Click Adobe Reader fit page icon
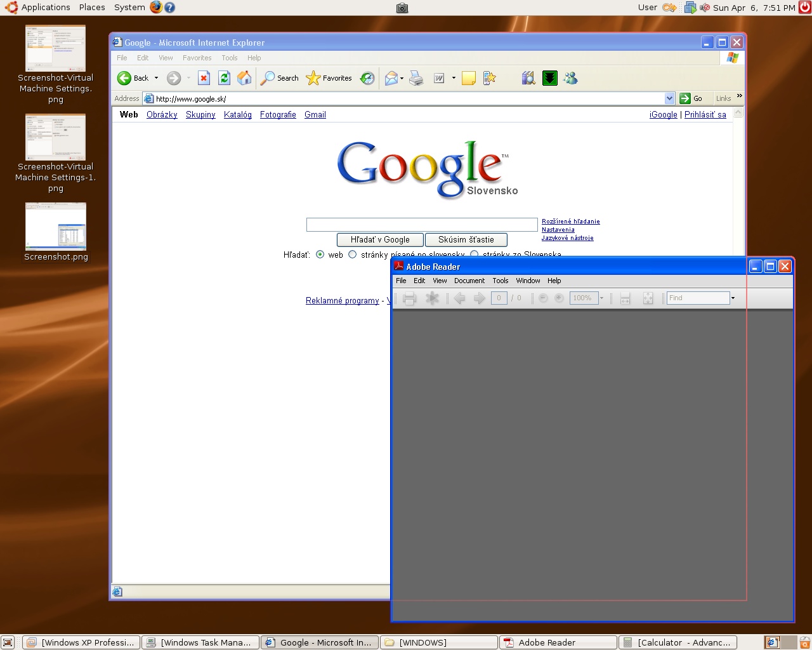The width and height of the screenshot is (812, 650). (x=648, y=298)
